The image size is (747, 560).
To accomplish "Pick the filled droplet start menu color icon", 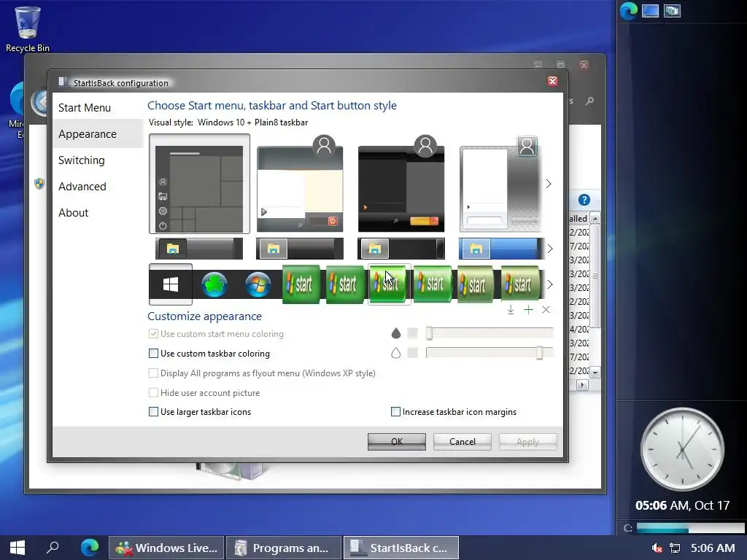I will (x=396, y=333).
